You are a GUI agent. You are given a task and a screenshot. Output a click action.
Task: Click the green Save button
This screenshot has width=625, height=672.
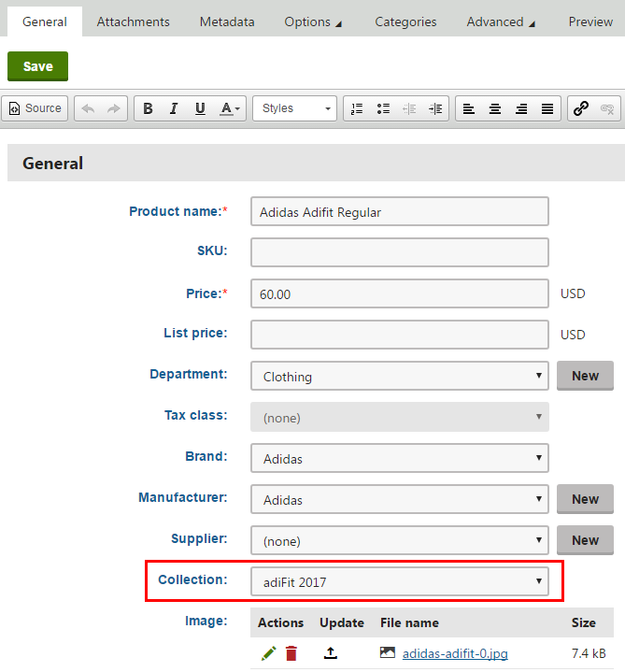click(x=37, y=66)
